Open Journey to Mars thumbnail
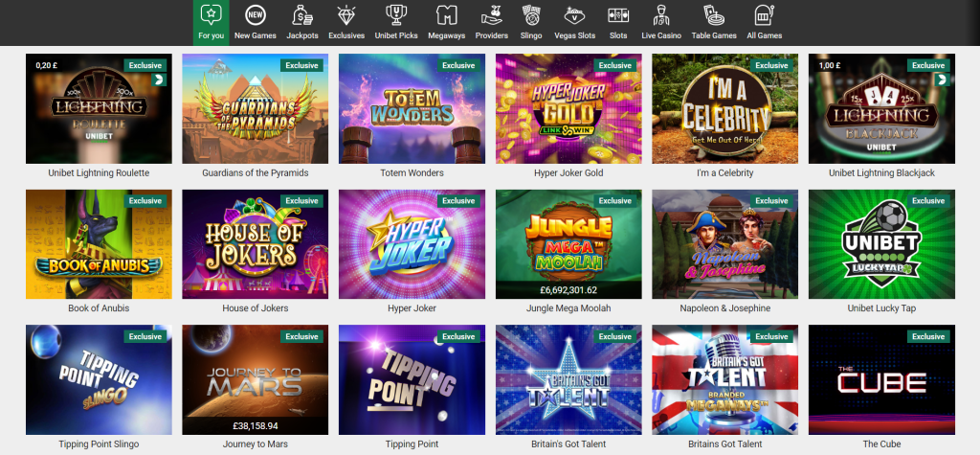The height and width of the screenshot is (455, 980). [x=255, y=380]
